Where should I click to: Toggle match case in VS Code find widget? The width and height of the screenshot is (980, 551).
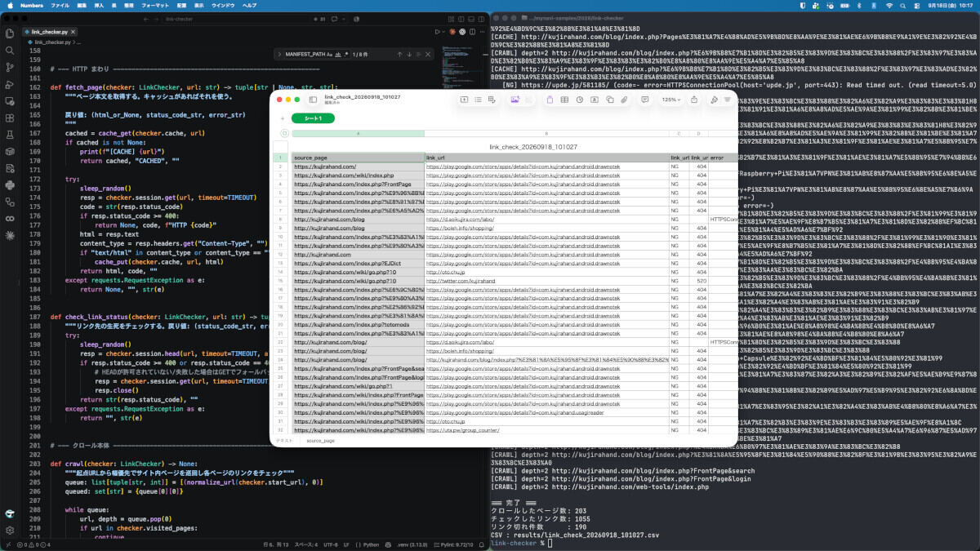(x=329, y=54)
